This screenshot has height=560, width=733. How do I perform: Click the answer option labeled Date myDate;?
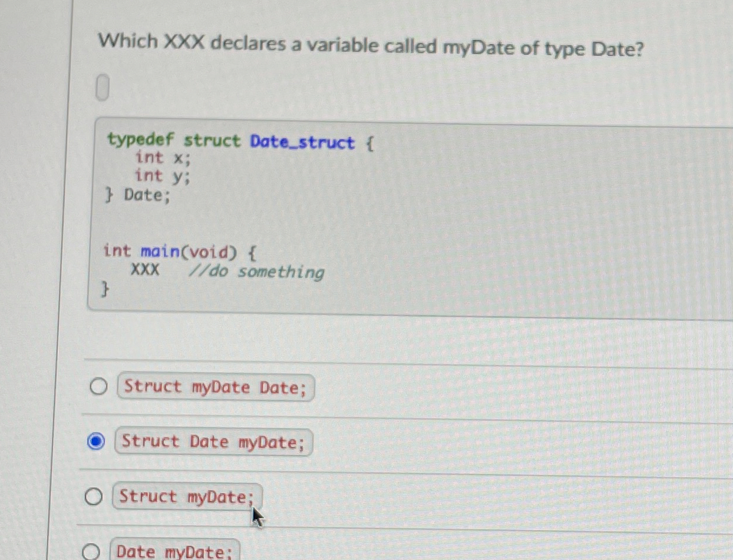(x=173, y=551)
